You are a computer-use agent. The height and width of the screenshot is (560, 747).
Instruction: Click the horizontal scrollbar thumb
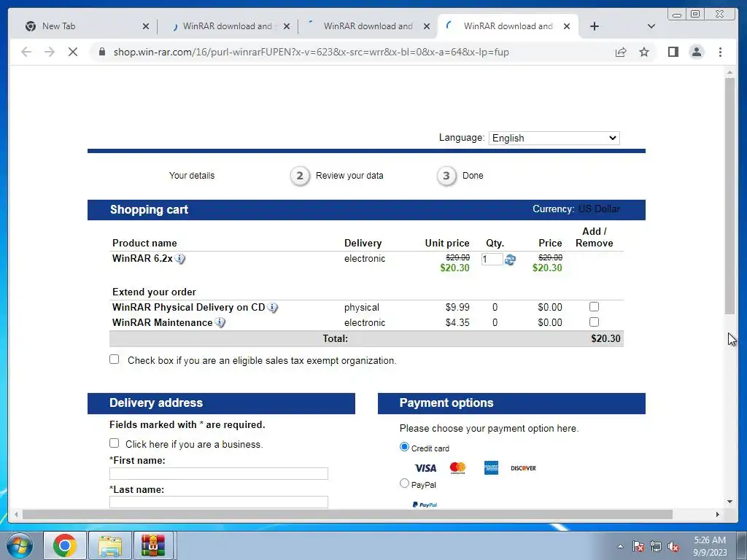[347, 514]
